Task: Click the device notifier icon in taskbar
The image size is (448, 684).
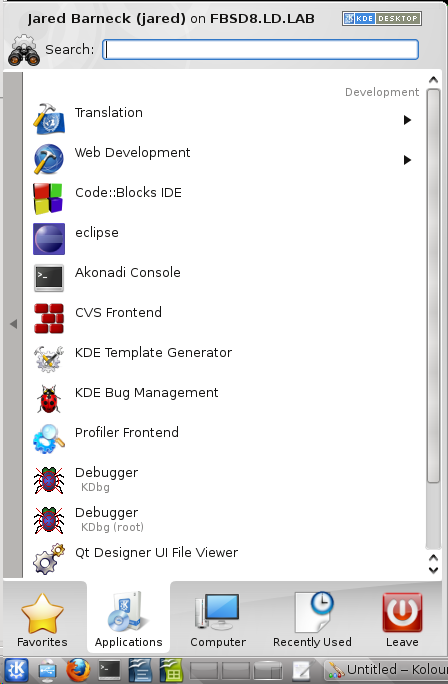Action: pyautogui.click(x=48, y=671)
